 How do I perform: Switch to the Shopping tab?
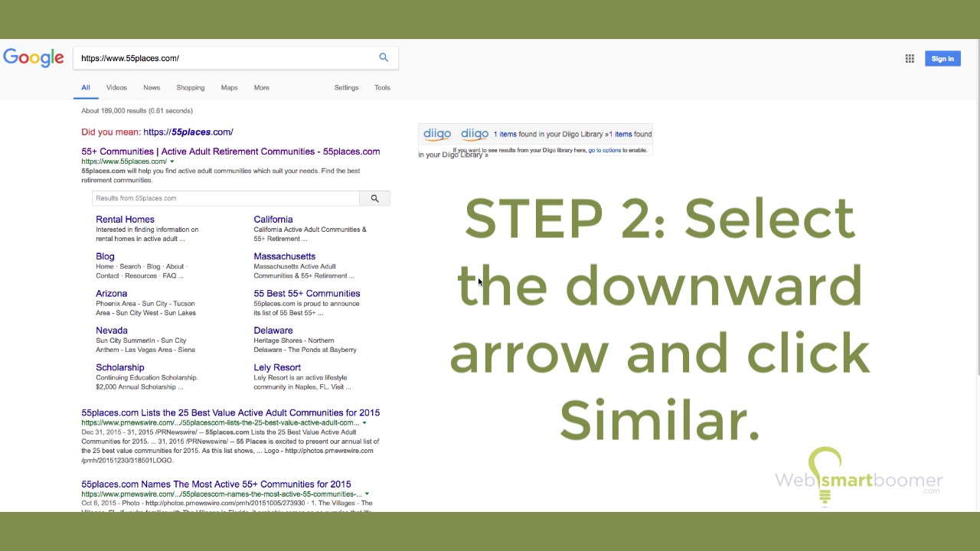tap(191, 87)
